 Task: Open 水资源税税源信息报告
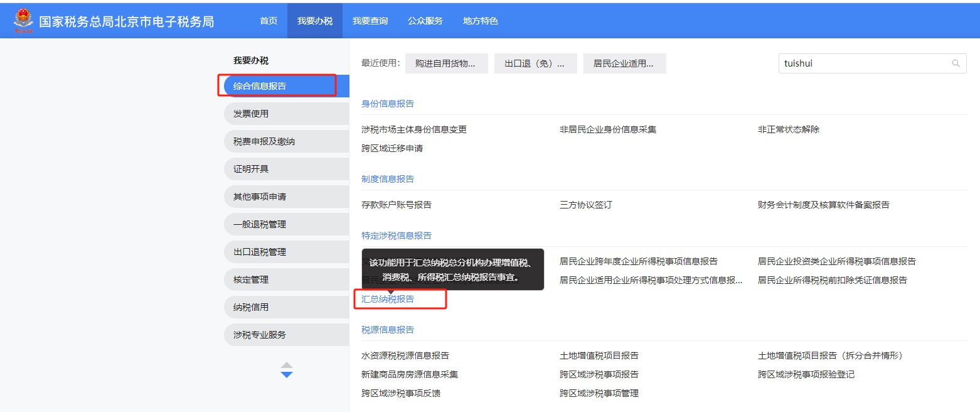(x=405, y=355)
